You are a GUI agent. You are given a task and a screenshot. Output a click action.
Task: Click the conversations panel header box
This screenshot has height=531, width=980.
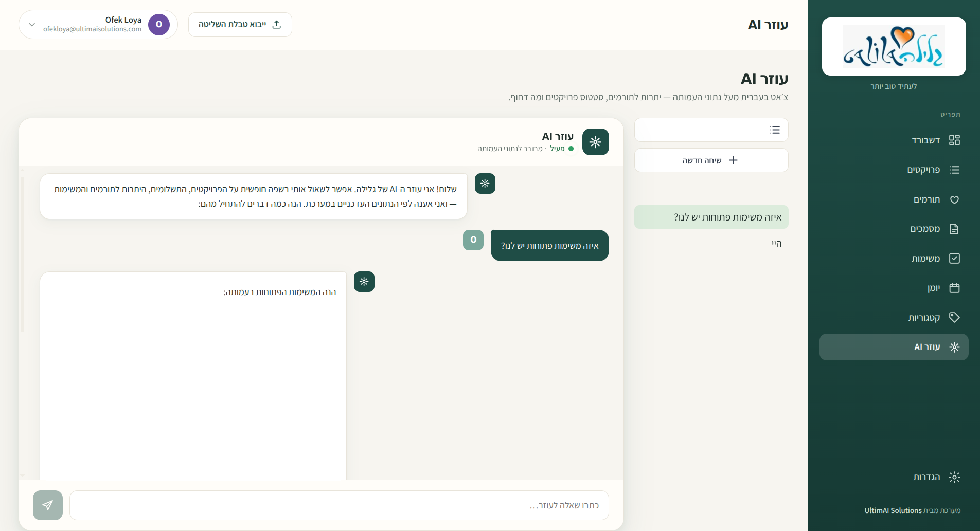tap(711, 130)
